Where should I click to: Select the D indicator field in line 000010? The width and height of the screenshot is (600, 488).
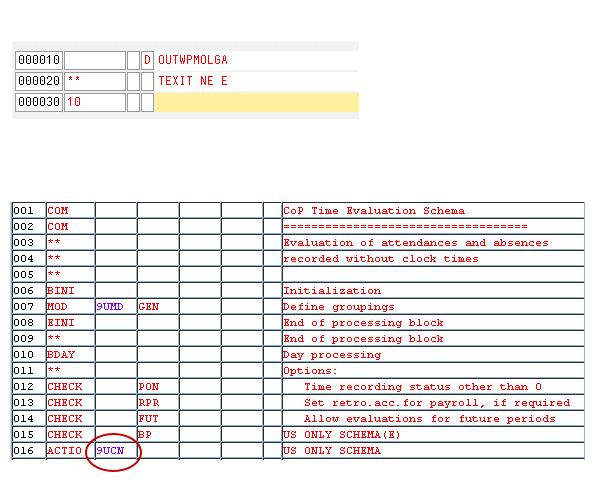148,60
